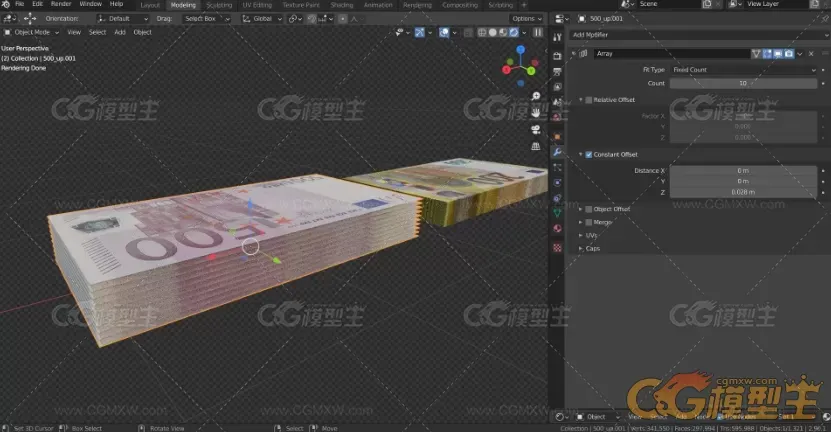Switch to the Animation workspace tab
Viewport: 831px width, 432px height.
pyautogui.click(x=378, y=5)
